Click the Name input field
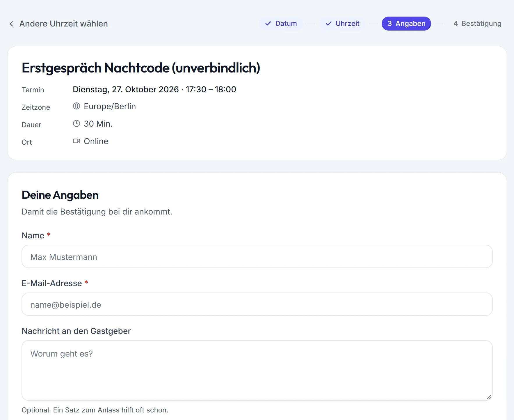 click(257, 256)
